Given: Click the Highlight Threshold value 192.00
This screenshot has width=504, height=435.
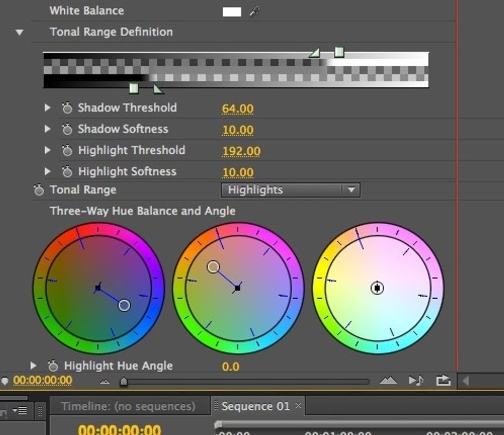Looking at the screenshot, I should click(242, 150).
